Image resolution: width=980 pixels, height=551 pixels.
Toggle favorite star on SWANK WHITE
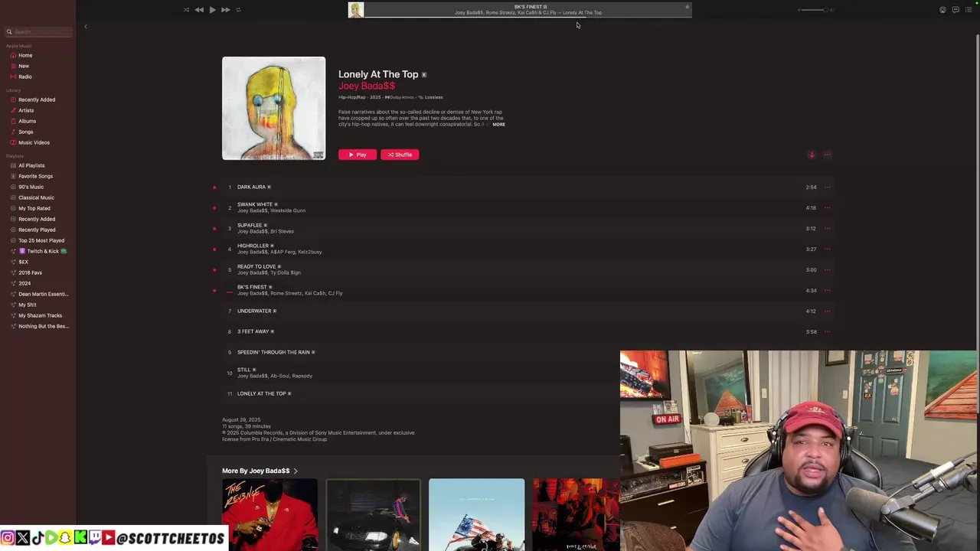tap(214, 207)
